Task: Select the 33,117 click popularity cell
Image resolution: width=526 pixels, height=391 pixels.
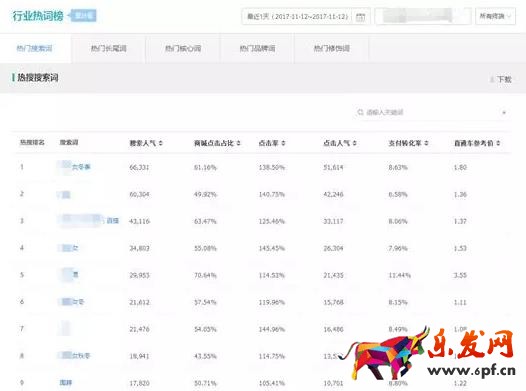Action: tap(333, 221)
